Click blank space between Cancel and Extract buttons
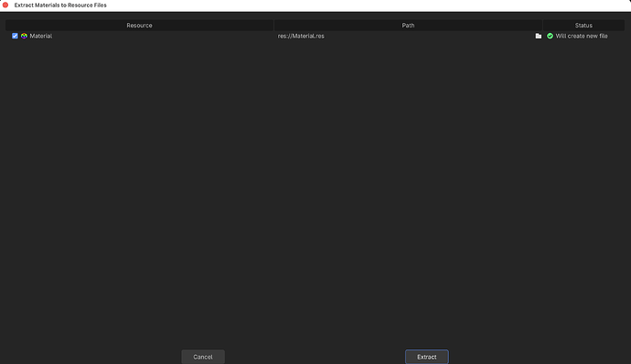This screenshot has width=631, height=364. coord(315,357)
